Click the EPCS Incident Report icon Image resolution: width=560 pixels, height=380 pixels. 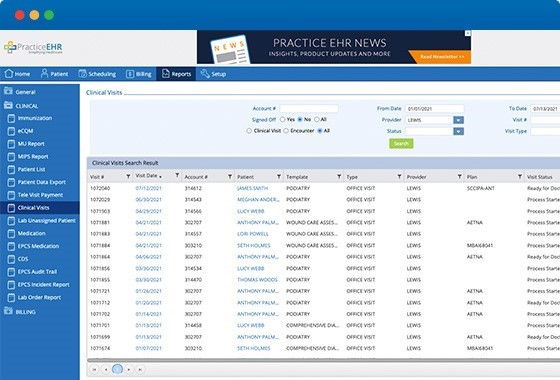point(11,285)
